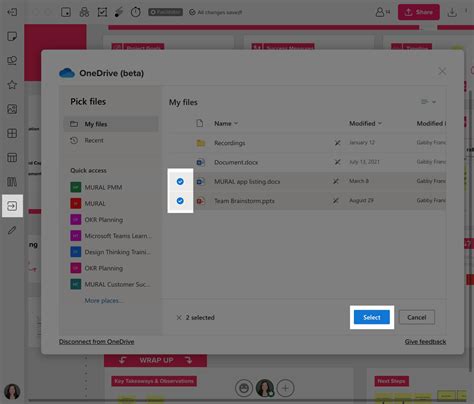Open the content library icon in the sidebar
Viewport: 474px width, 404px height.
coord(12,182)
